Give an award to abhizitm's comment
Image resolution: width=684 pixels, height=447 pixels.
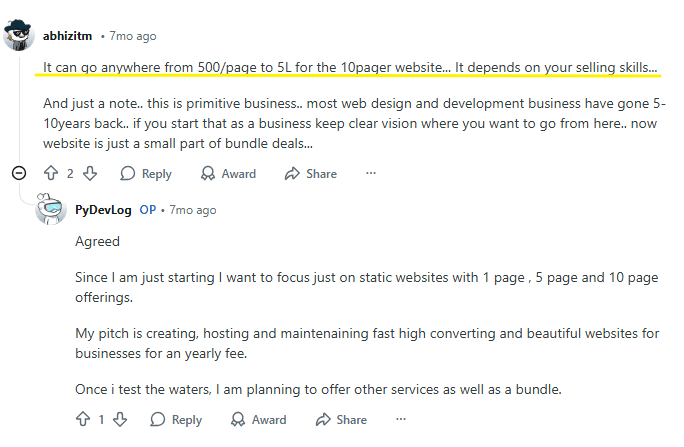[x=229, y=174]
